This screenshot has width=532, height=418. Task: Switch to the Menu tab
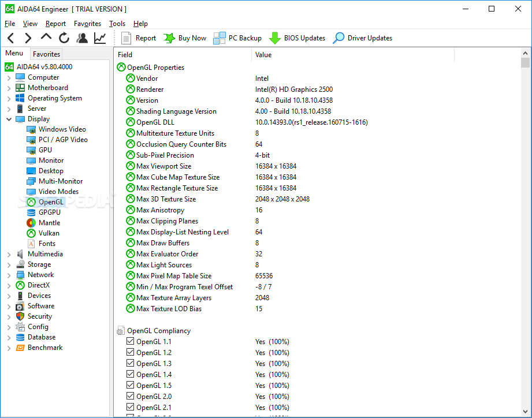[x=14, y=53]
